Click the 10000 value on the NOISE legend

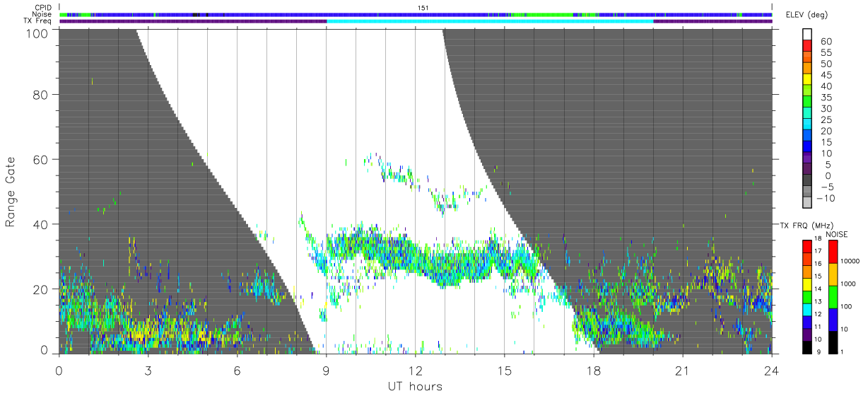[x=851, y=261]
